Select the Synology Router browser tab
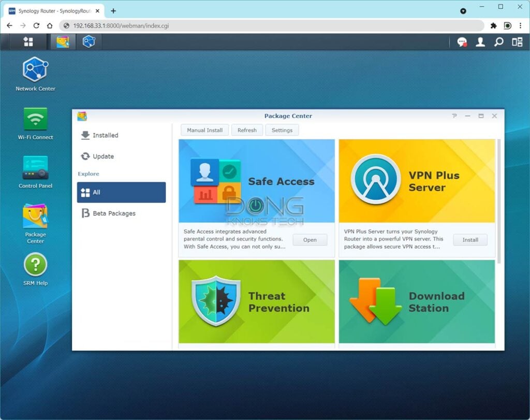The width and height of the screenshot is (530, 420). [x=54, y=11]
